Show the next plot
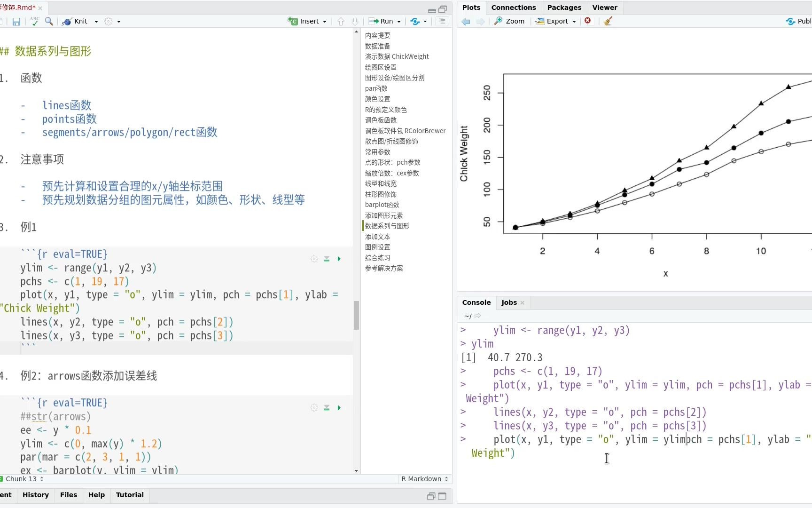 point(480,21)
